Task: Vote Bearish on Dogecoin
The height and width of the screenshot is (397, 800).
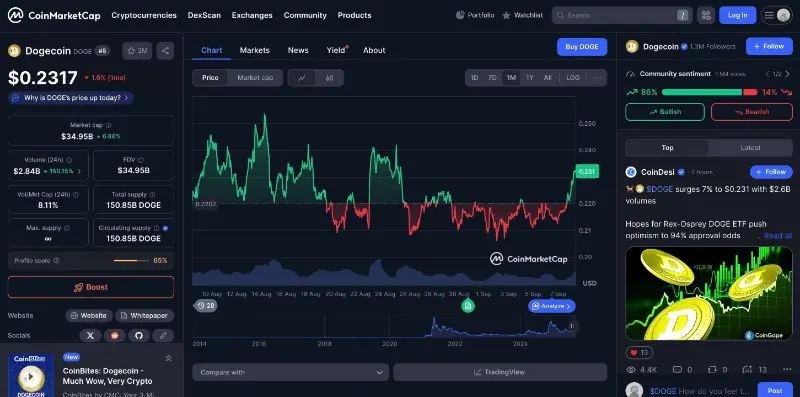Action: (x=752, y=112)
